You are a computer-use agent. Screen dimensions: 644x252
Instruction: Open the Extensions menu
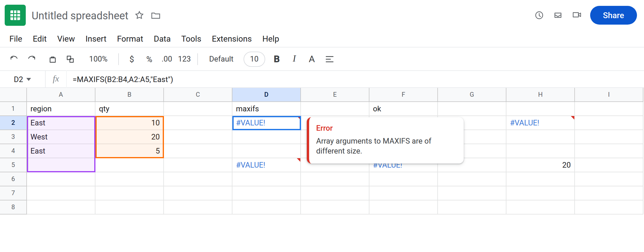pos(232,39)
